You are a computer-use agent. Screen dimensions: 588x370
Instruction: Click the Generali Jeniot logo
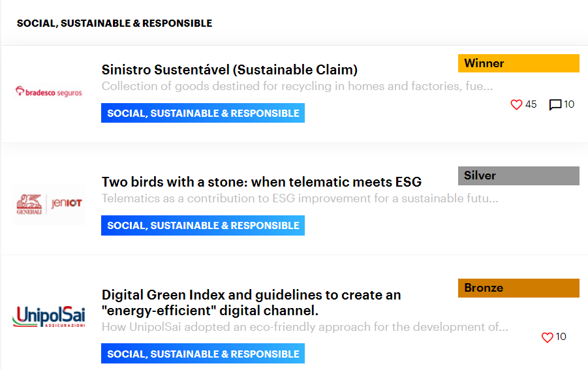pyautogui.click(x=49, y=204)
